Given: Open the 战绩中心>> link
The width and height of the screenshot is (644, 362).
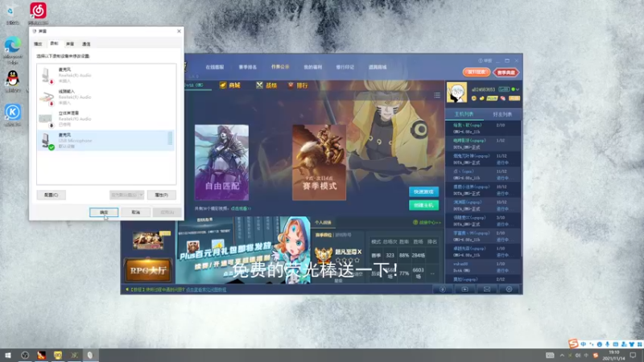Looking at the screenshot, I should [427, 223].
